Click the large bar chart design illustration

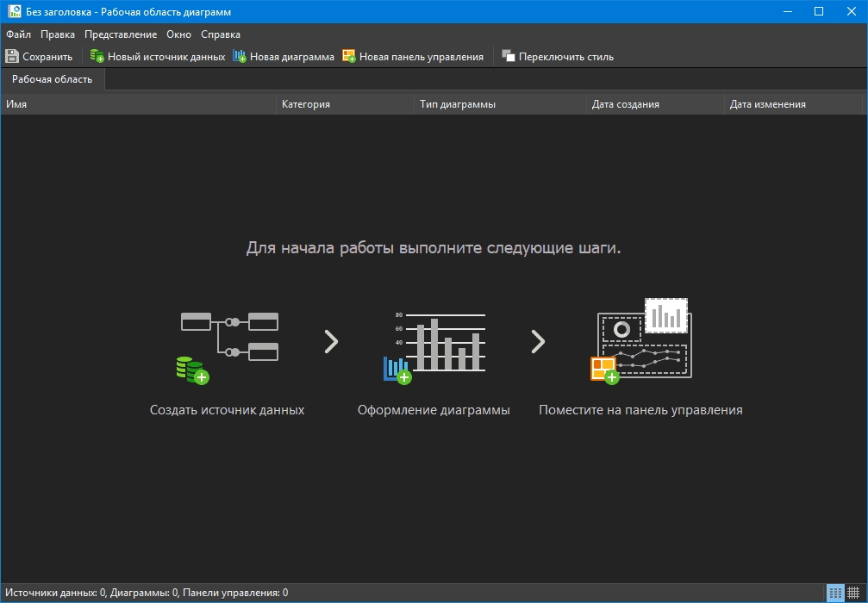pyautogui.click(x=434, y=347)
